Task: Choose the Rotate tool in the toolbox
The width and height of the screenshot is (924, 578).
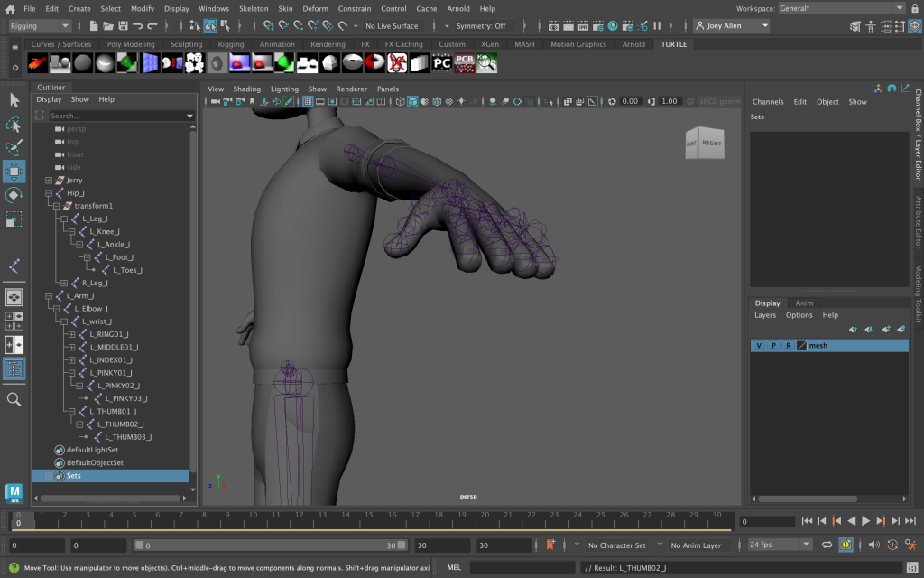Action: (x=14, y=196)
